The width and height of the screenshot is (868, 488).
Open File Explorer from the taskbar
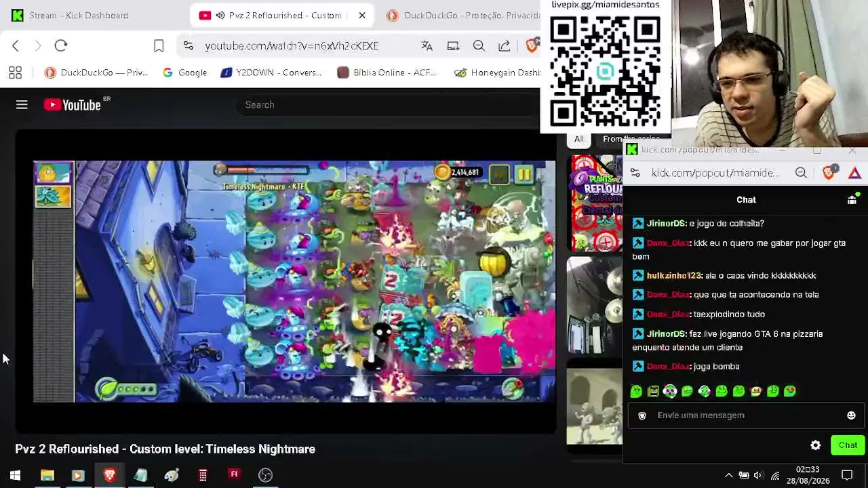pos(47,475)
